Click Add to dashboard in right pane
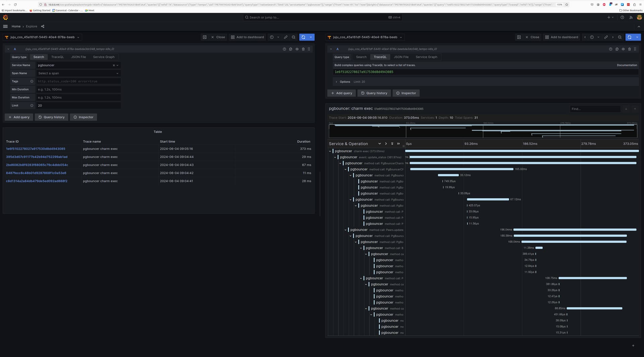The image size is (644, 357). [561, 37]
